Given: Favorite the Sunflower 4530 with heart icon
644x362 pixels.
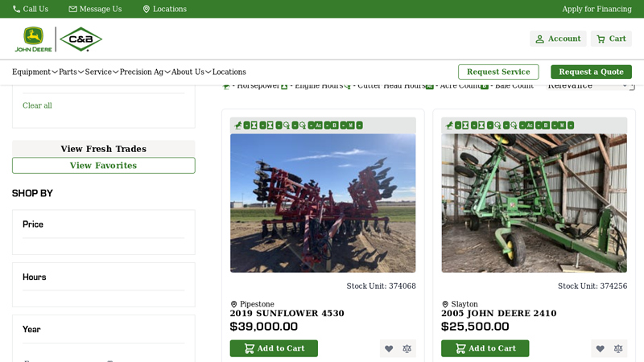Looking at the screenshot, I should pyautogui.click(x=389, y=348).
